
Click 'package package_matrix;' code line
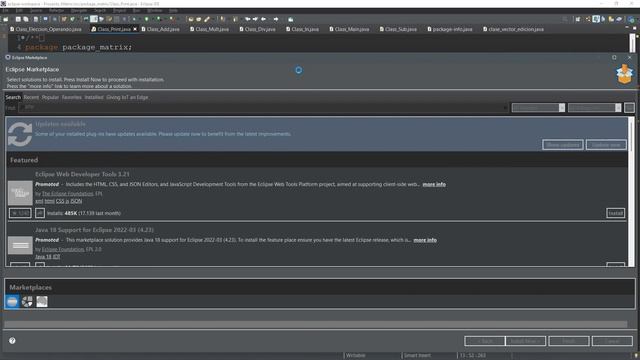pyautogui.click(x=79, y=47)
